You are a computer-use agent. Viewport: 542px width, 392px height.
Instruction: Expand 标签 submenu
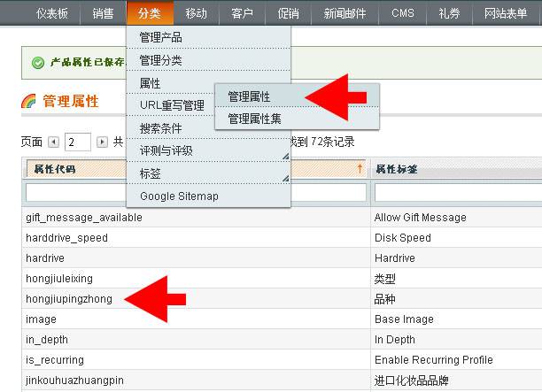pos(208,173)
